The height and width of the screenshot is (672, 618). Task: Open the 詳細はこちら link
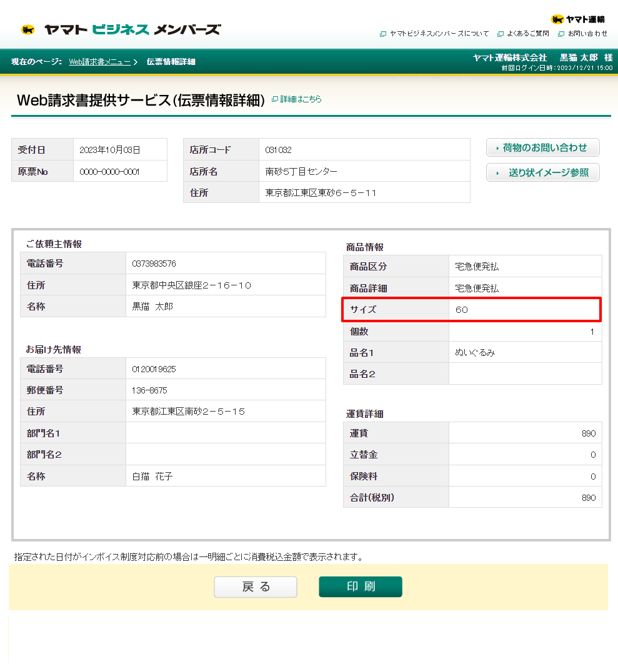point(301,99)
